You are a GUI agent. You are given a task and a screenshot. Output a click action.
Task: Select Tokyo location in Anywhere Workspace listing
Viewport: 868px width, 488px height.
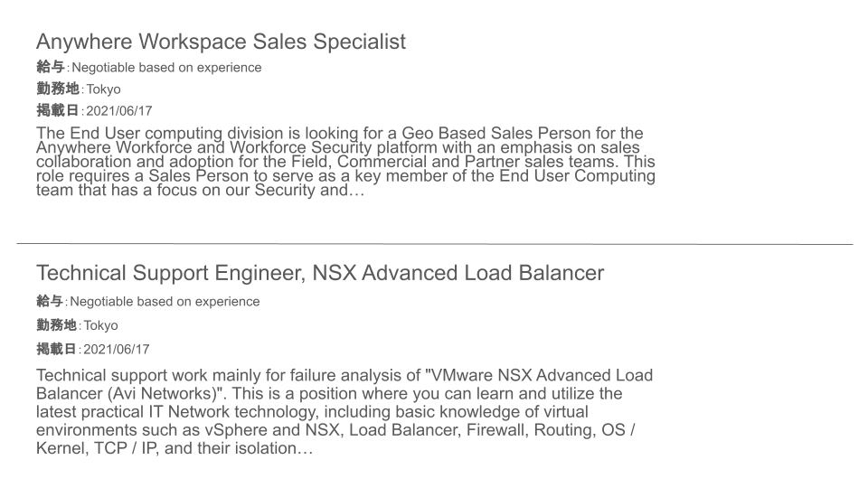click(x=103, y=89)
